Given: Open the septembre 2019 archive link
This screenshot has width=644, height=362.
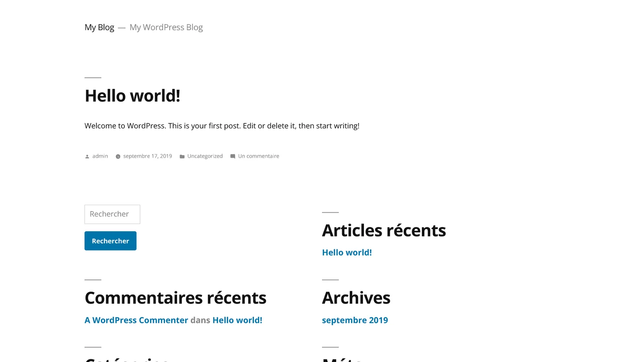Looking at the screenshot, I should coord(355,320).
